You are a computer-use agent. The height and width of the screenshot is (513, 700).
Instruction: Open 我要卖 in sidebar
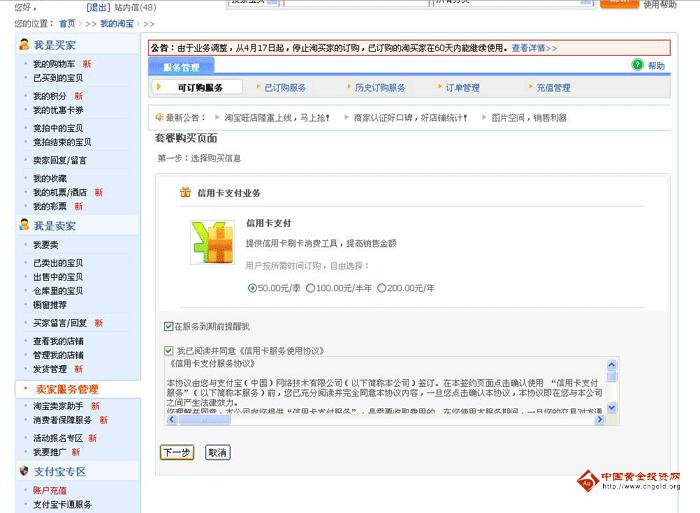pos(46,245)
